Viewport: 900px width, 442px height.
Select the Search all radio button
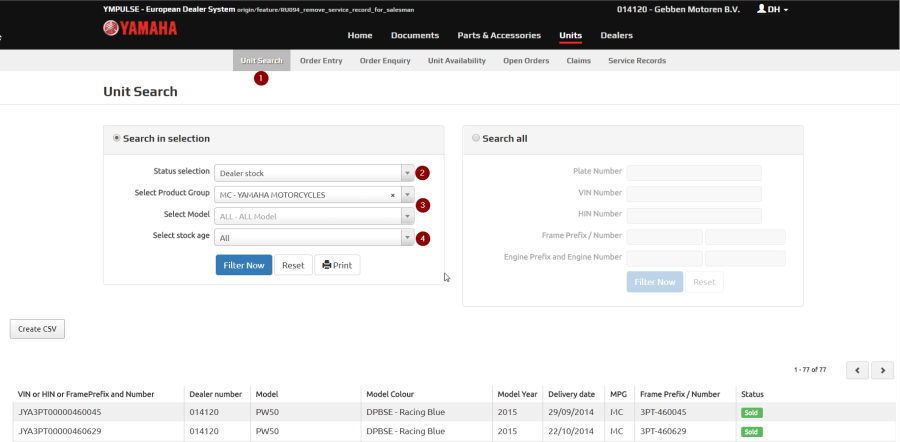click(476, 138)
